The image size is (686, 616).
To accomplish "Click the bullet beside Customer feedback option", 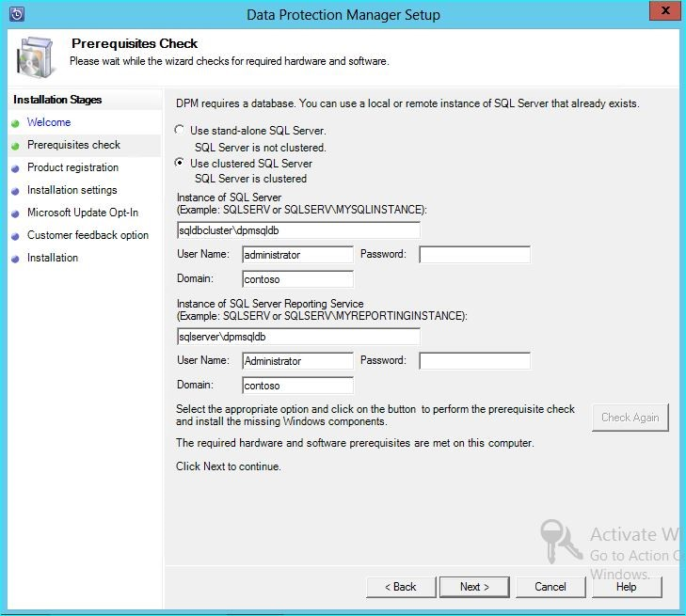I will (15, 236).
